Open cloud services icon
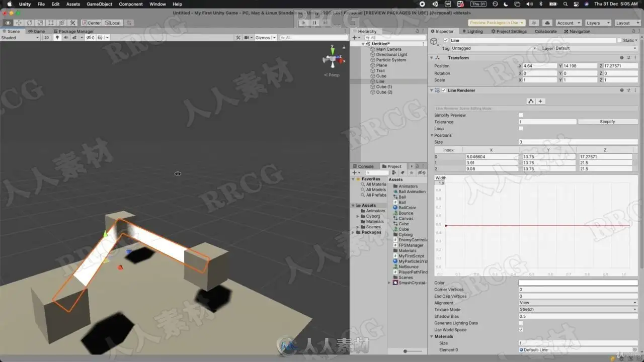 (x=547, y=23)
